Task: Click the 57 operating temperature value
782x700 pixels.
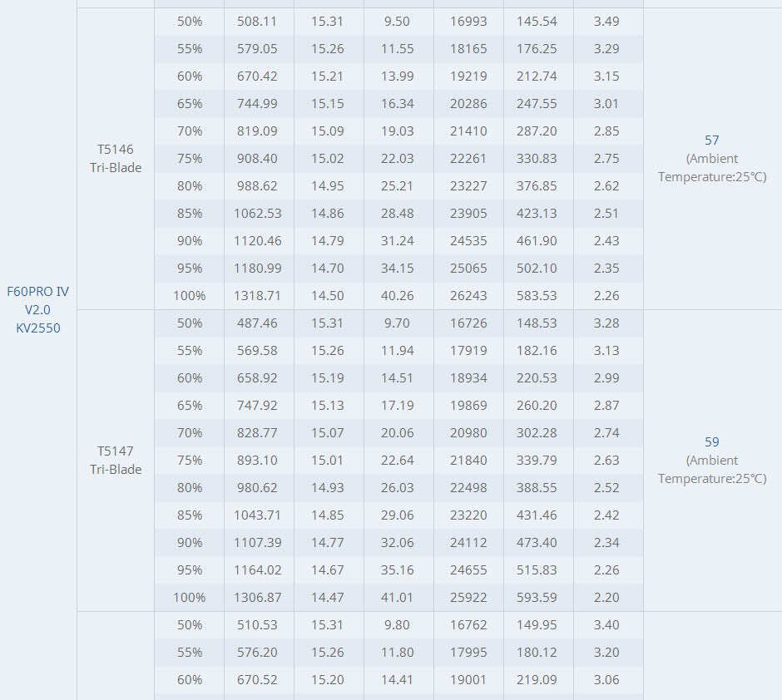Action: (711, 140)
